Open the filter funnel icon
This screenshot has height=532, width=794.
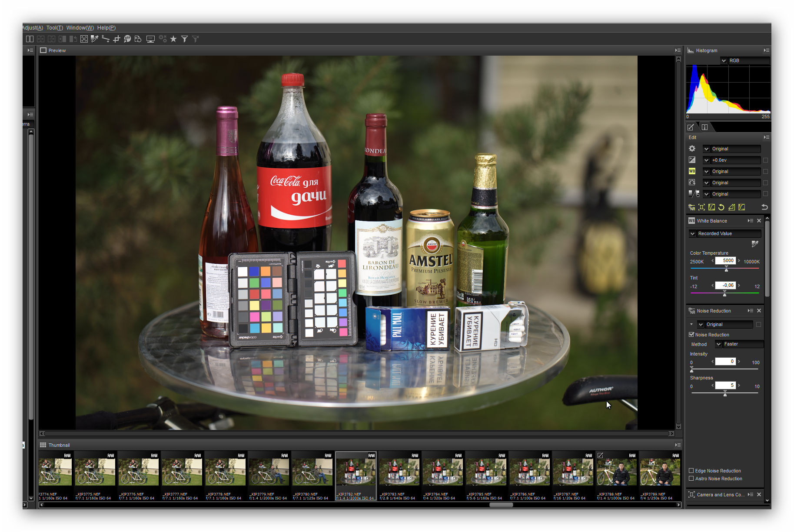[x=185, y=39]
